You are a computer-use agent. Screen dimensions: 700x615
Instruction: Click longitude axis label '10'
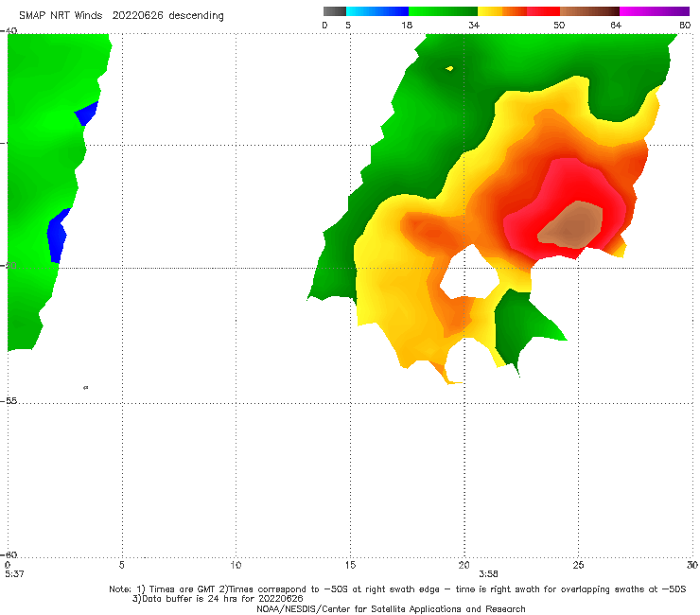point(236,565)
